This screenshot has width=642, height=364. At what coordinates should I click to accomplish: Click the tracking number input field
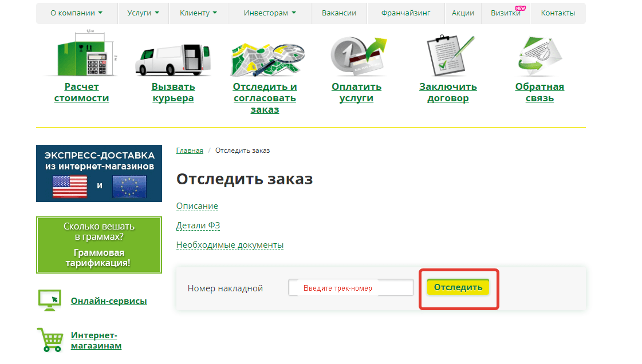coord(350,288)
